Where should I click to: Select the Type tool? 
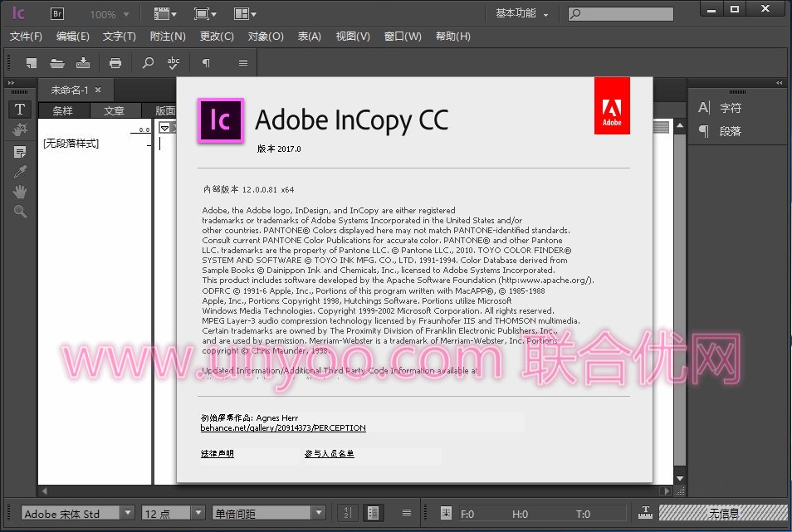(x=20, y=109)
